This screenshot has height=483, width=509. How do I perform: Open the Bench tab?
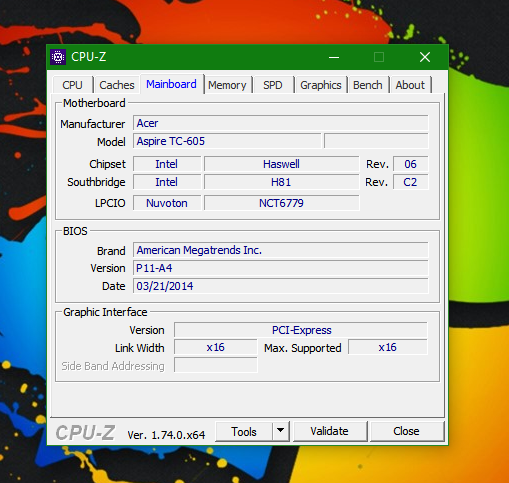click(x=368, y=85)
